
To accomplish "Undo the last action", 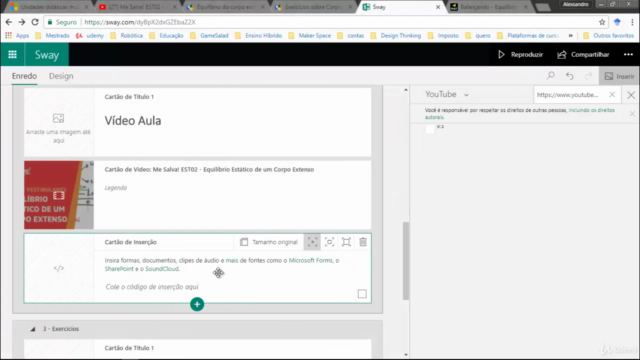I will 569,76.
